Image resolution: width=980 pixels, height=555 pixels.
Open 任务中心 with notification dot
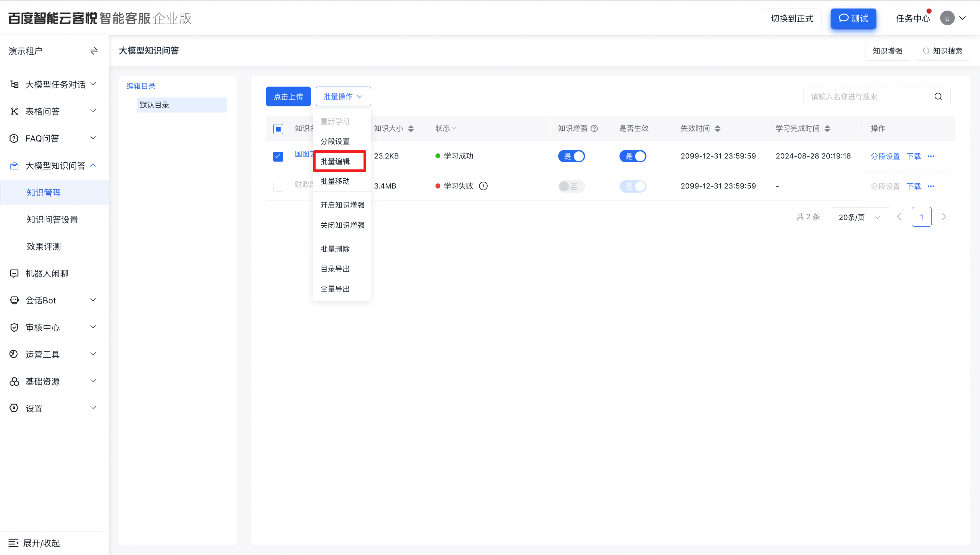coord(913,18)
